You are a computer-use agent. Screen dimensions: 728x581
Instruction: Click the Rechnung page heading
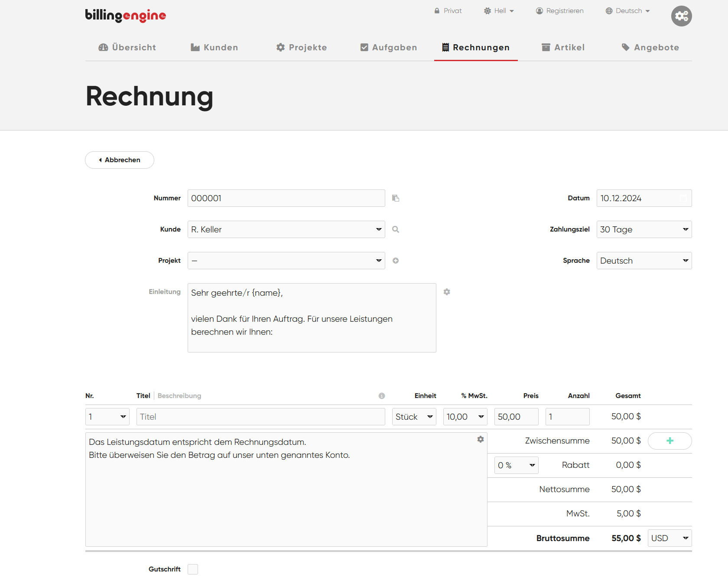(149, 96)
